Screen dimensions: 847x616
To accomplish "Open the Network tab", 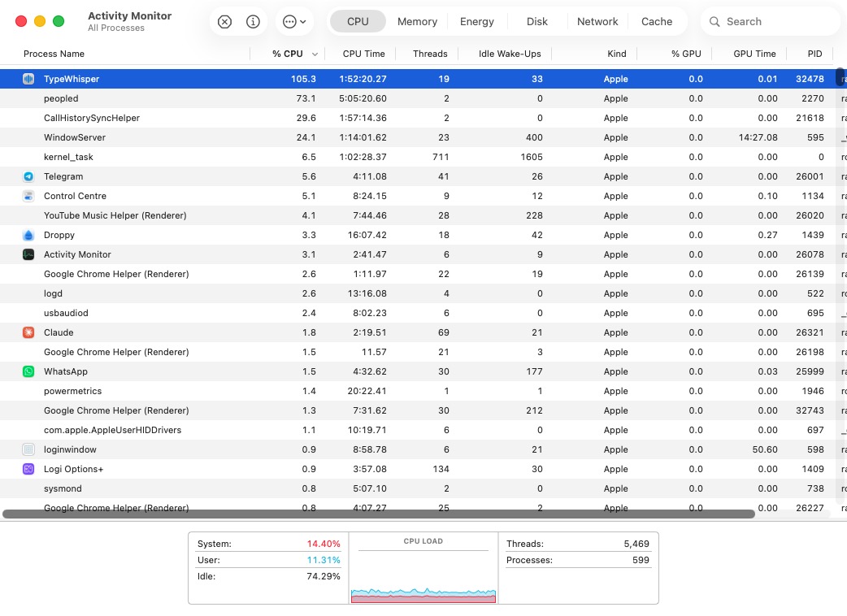I will tap(597, 22).
